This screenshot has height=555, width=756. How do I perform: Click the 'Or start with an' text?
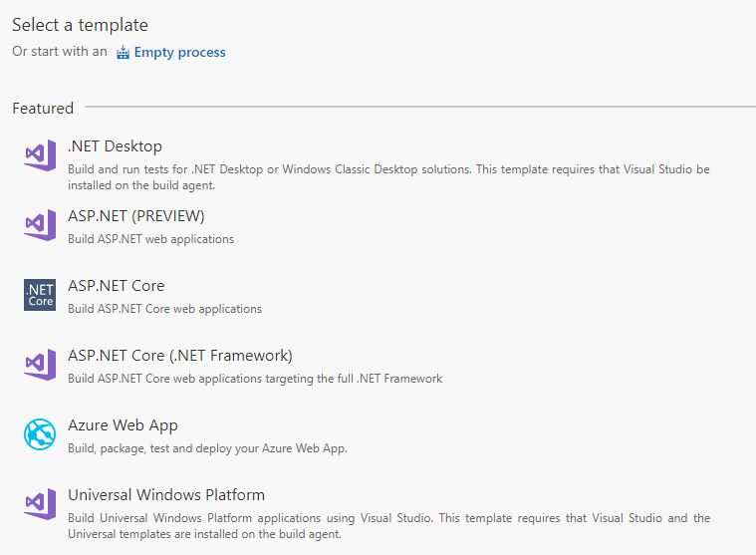60,52
